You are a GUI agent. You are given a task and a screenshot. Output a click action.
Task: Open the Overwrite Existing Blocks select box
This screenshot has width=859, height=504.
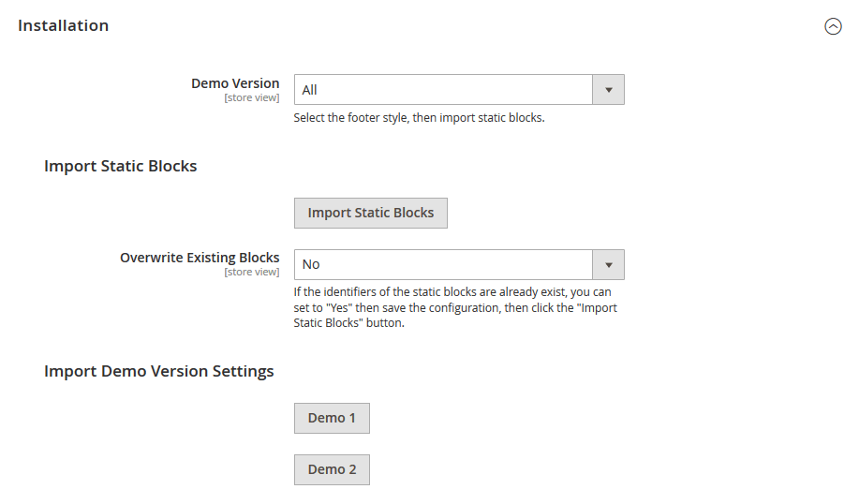click(x=444, y=264)
